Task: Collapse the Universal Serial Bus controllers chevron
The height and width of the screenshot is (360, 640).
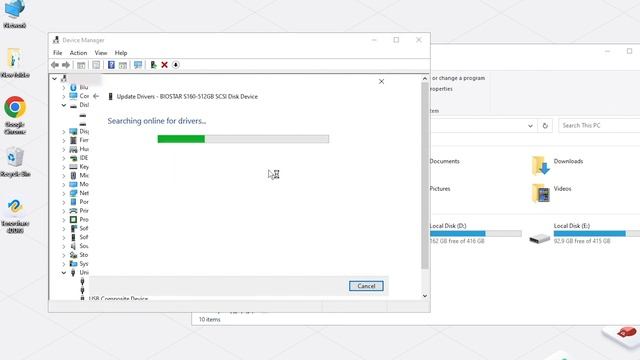Action: click(x=64, y=273)
